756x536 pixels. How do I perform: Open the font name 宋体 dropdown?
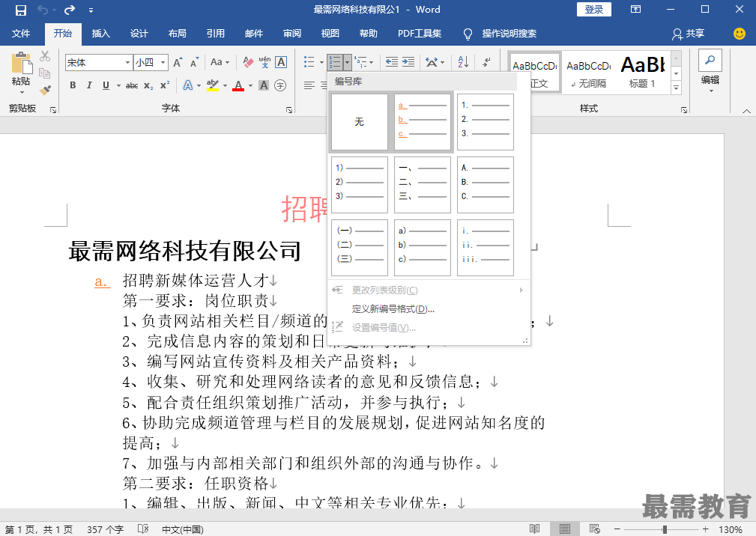(x=128, y=63)
